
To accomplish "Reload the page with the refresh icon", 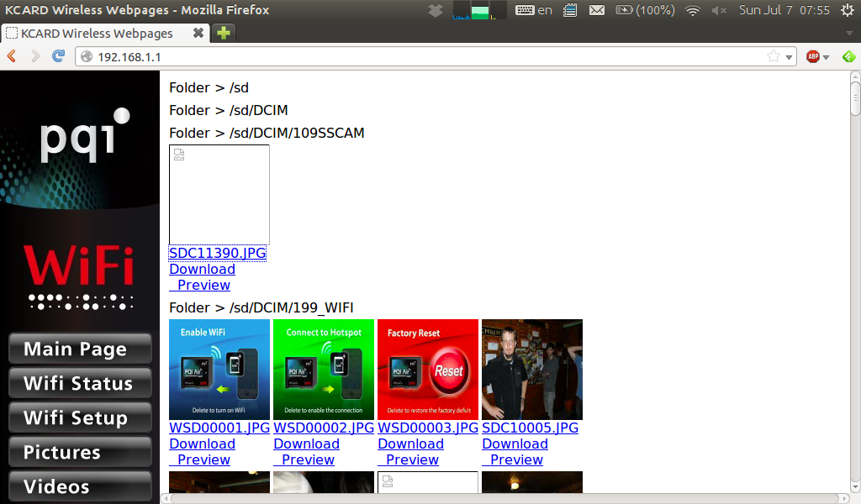I will click(58, 56).
